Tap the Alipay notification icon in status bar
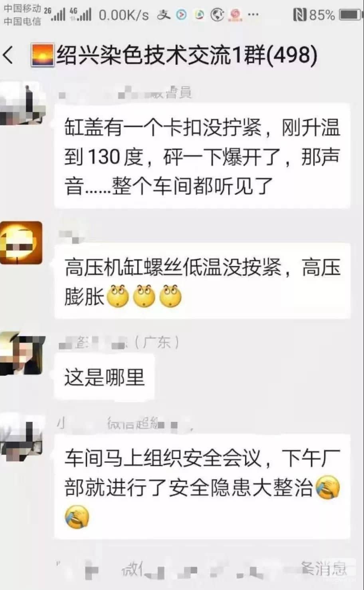Screen dimensions: 364x590 tap(164, 15)
